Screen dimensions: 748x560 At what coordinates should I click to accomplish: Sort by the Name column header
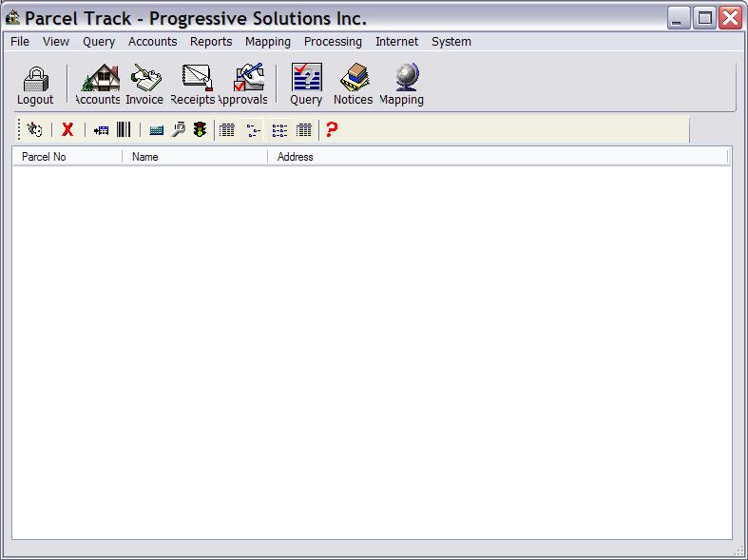pos(195,157)
